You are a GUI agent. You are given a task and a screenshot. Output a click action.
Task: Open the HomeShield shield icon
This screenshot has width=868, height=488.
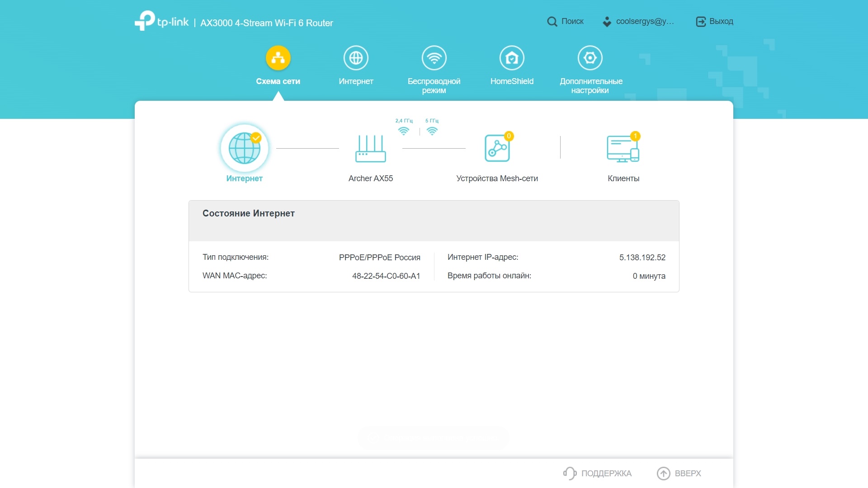click(512, 58)
